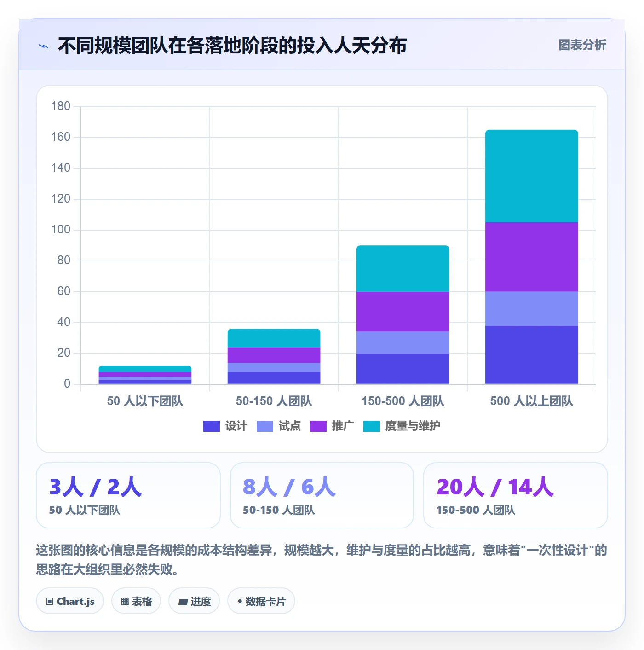Select the 进度 tag
This screenshot has height=650, width=644.
(194, 601)
